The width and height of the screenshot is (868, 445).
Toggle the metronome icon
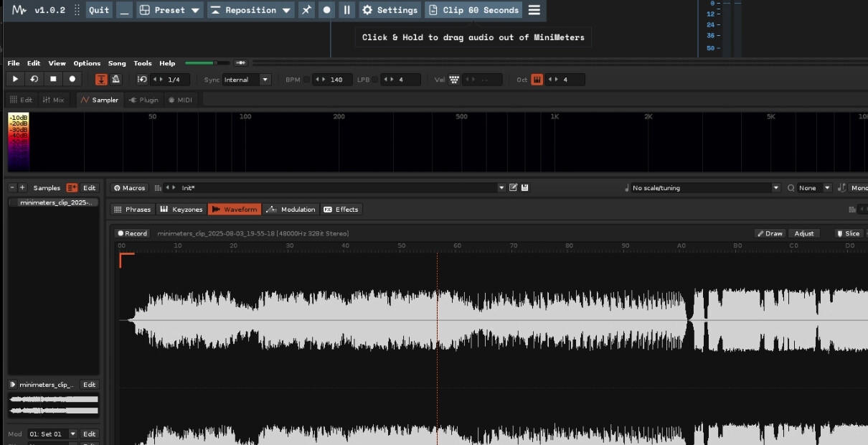point(116,79)
